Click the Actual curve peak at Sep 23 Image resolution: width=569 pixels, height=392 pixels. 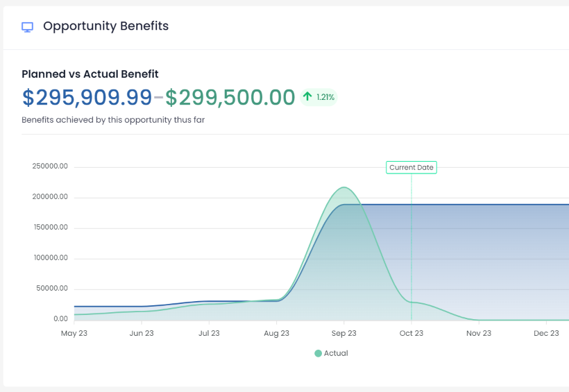pyautogui.click(x=343, y=187)
